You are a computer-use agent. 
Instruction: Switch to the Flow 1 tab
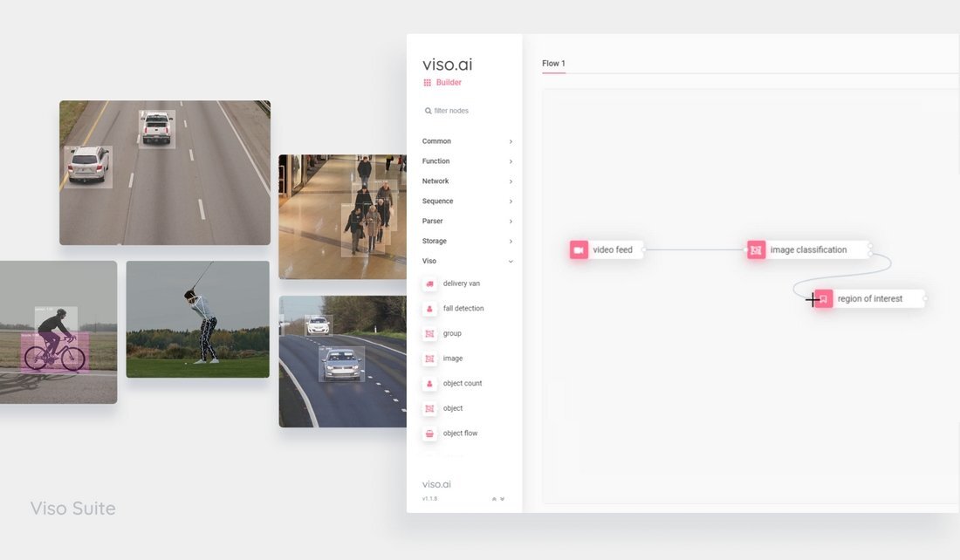coord(553,63)
